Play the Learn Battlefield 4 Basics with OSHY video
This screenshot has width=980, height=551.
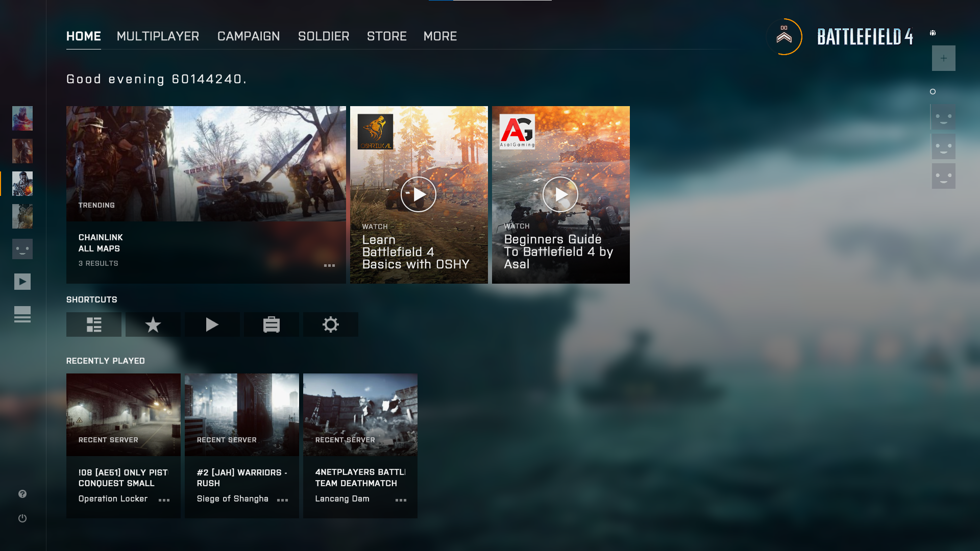tap(419, 194)
